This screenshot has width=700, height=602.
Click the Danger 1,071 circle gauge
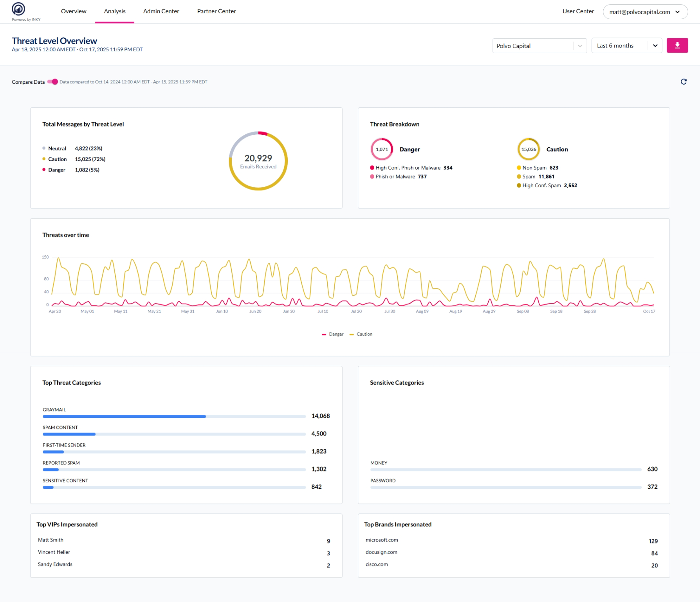(381, 149)
